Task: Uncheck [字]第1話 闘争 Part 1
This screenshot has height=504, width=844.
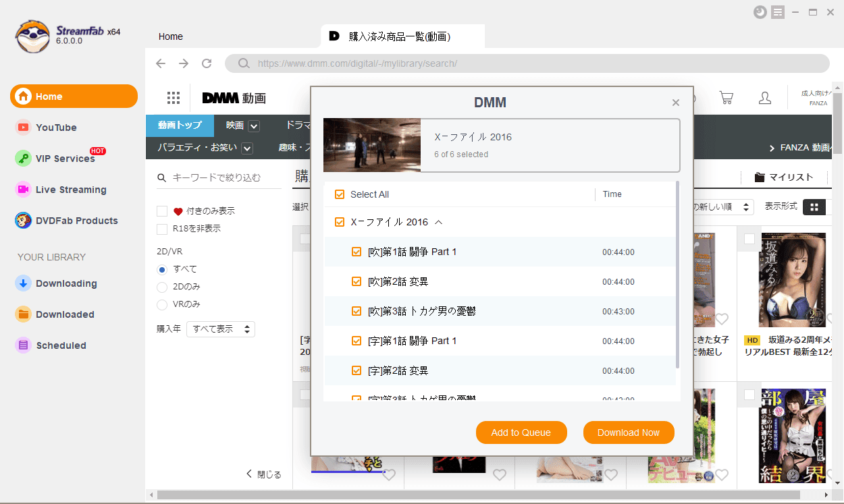Action: click(357, 341)
